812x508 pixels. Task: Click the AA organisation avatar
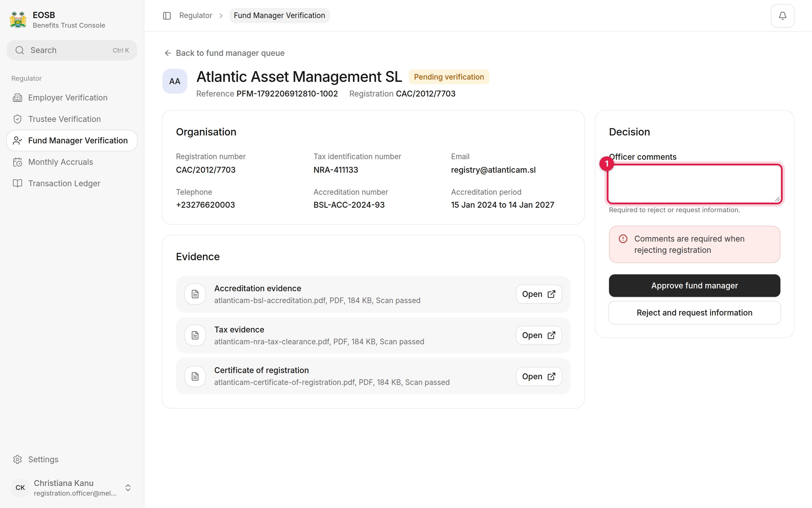[175, 81]
